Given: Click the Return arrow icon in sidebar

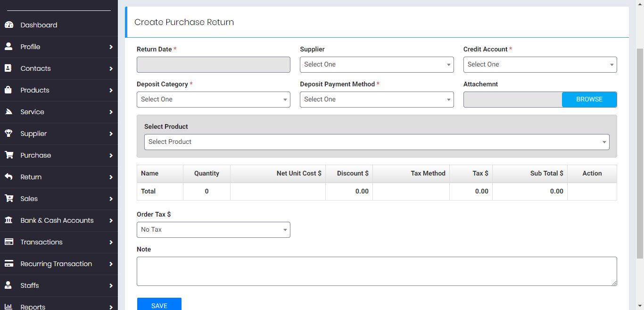Looking at the screenshot, I should tap(8, 177).
